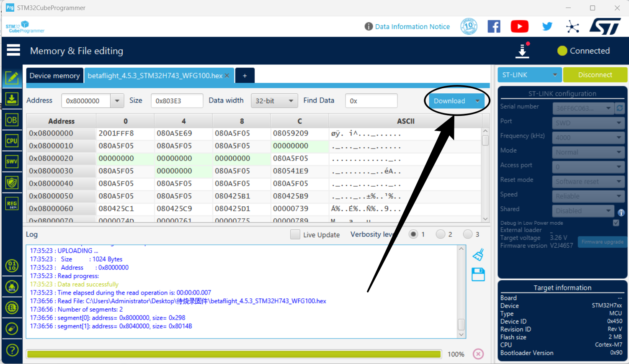Clear the log with the broom icon
This screenshot has height=364, width=629.
click(478, 255)
